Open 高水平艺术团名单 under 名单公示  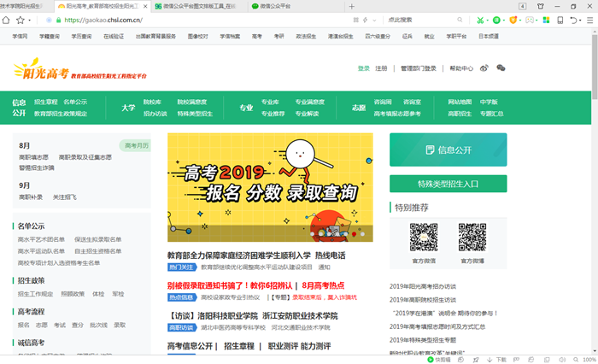click(x=41, y=239)
